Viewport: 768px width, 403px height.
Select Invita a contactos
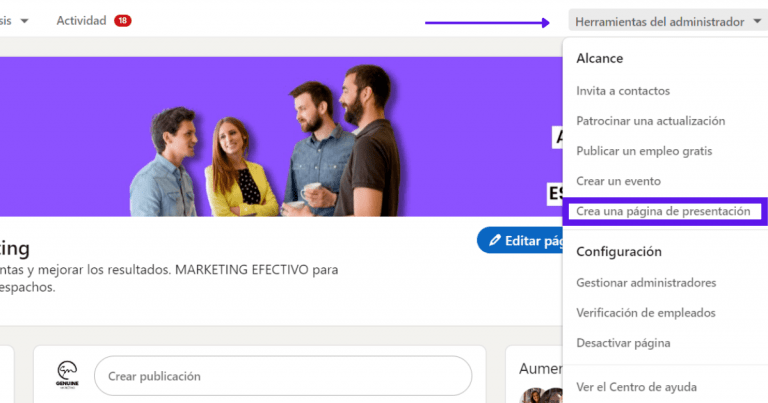pos(623,91)
